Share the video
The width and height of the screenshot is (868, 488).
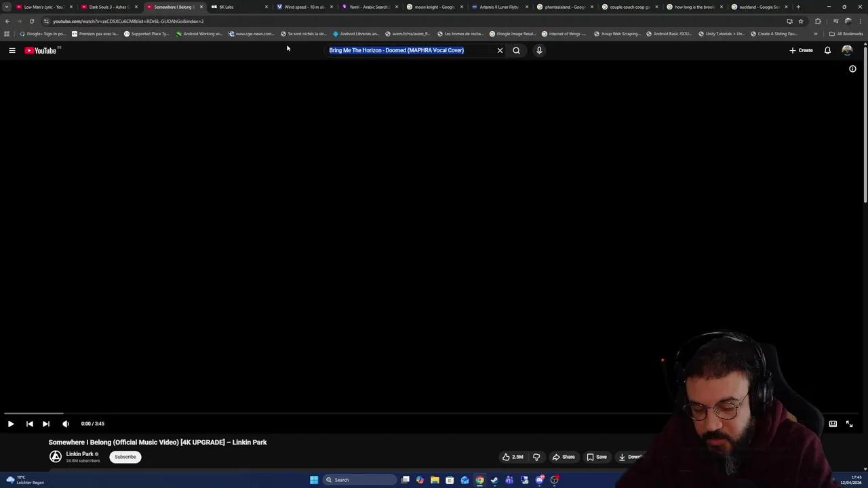[564, 457]
